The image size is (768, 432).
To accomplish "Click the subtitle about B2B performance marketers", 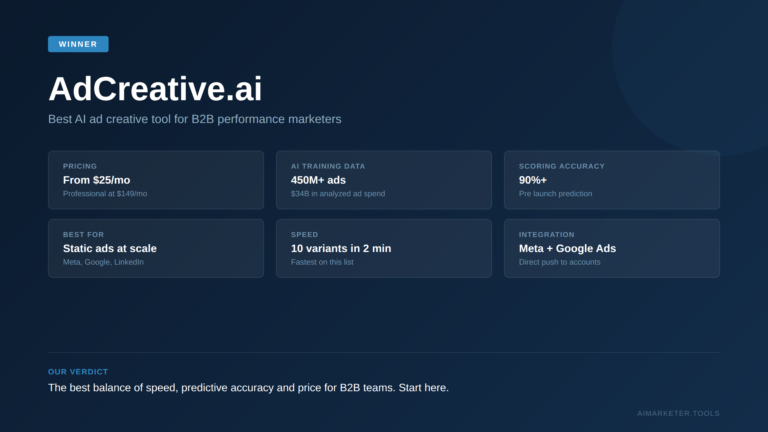I will [194, 119].
